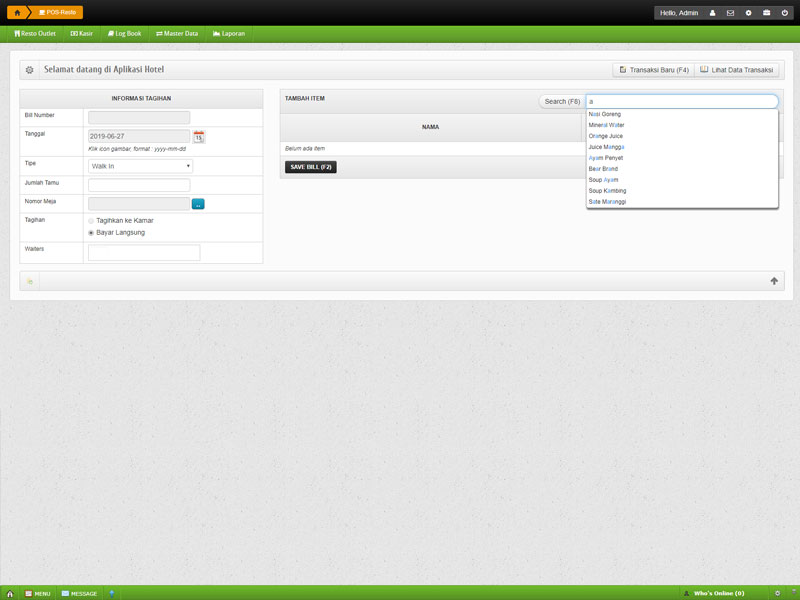The height and width of the screenshot is (600, 800).
Task: Click the orange home icon in header
Action: tap(17, 13)
